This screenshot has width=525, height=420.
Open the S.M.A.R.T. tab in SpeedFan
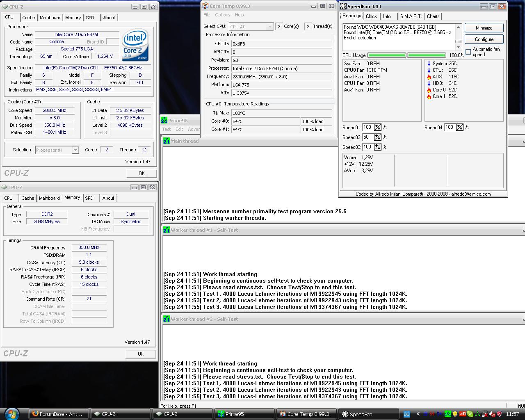pos(411,16)
